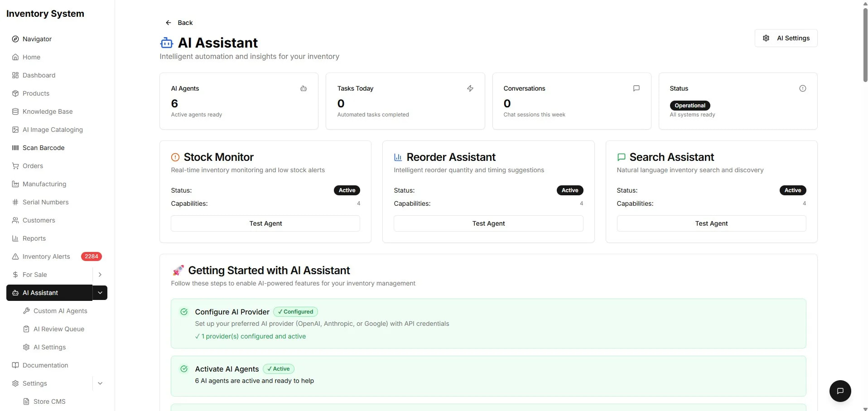Collapse the AI Assistant submenu chevron
The height and width of the screenshot is (411, 868).
click(100, 293)
